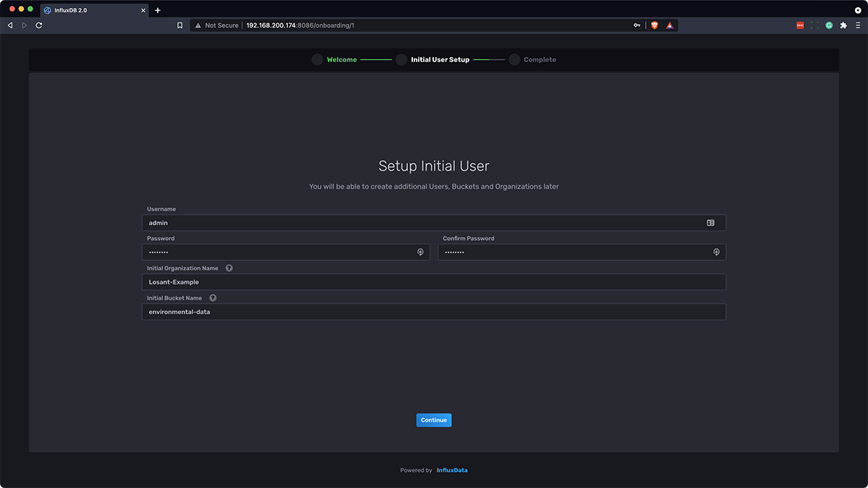Select the Confirm Password field
The width and height of the screenshot is (868, 488).
coord(582,252)
